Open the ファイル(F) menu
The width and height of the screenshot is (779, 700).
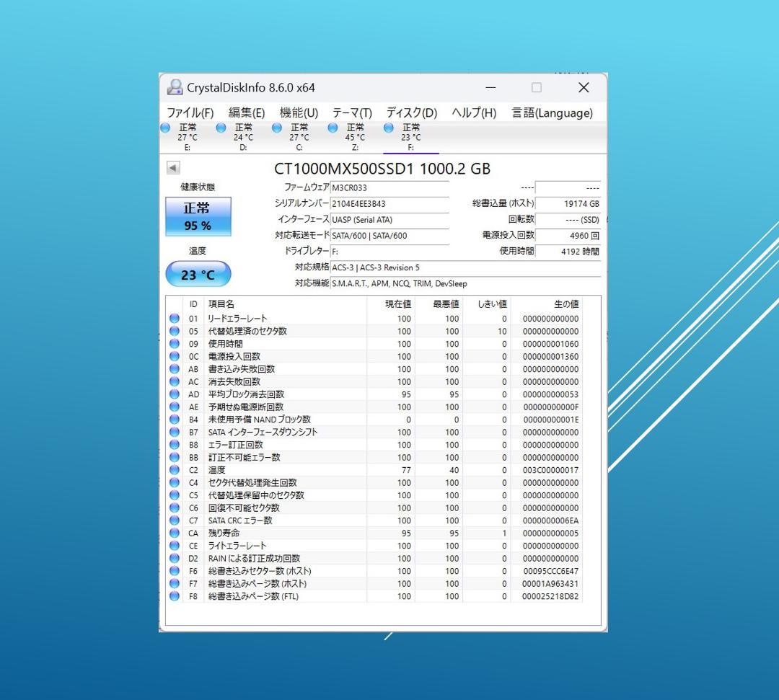pos(190,112)
